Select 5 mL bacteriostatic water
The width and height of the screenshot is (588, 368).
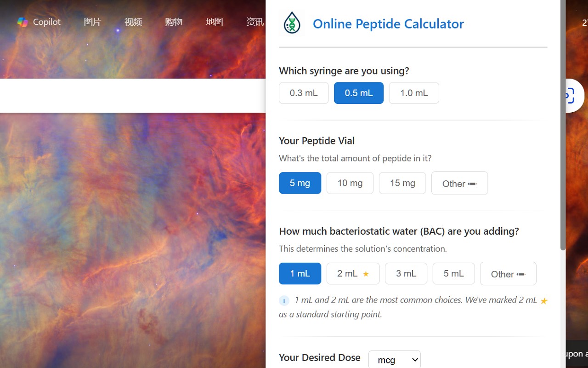[x=453, y=274]
